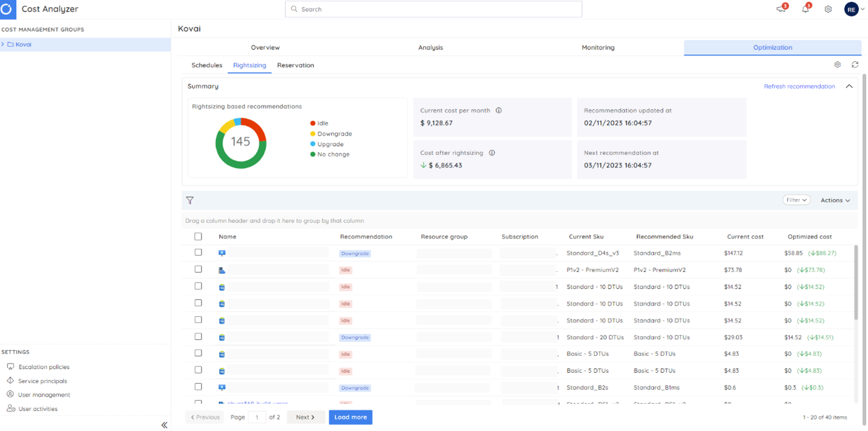Open the settings gear in top bar
Image resolution: width=868 pixels, height=431 pixels.
(x=828, y=9)
